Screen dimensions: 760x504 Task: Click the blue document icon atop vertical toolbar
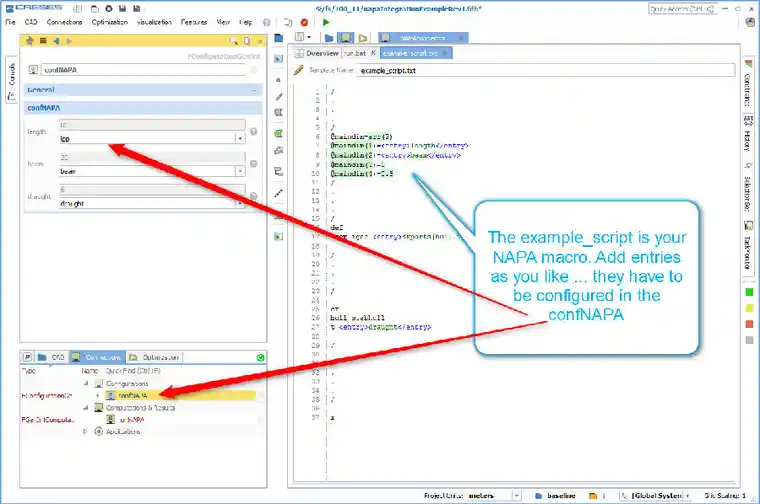279,38
